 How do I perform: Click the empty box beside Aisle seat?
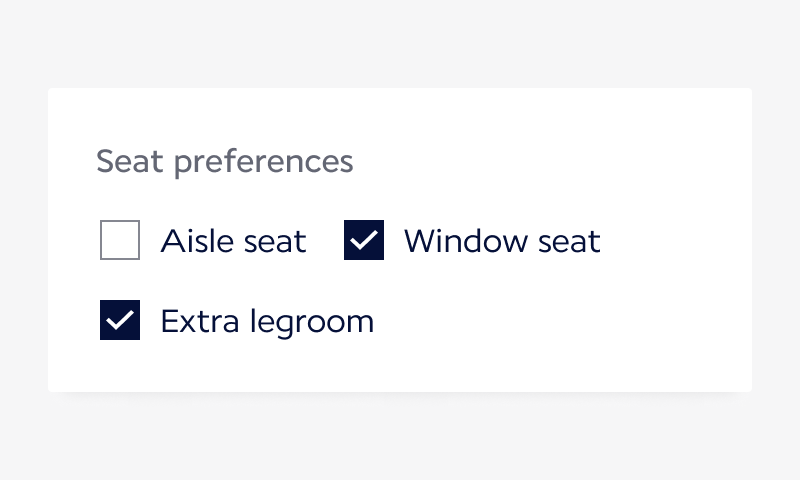coord(120,241)
